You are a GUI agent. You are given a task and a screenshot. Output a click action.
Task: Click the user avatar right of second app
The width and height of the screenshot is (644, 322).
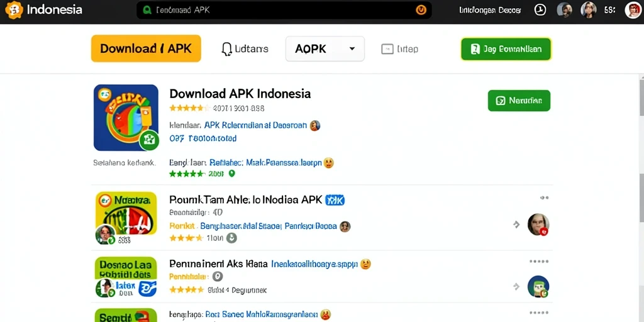pyautogui.click(x=538, y=225)
